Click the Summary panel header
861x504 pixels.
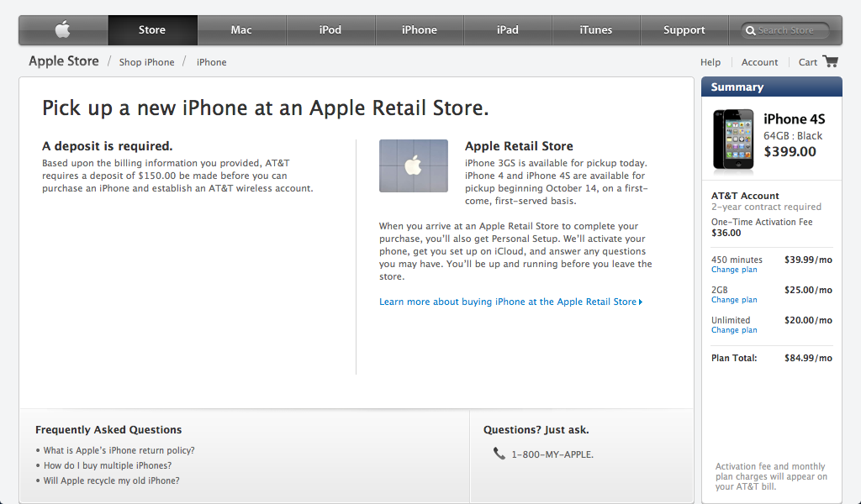click(x=772, y=87)
